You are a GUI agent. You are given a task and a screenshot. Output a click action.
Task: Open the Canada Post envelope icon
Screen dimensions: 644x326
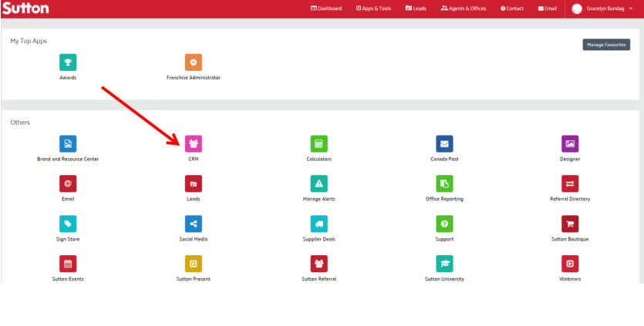pyautogui.click(x=444, y=143)
